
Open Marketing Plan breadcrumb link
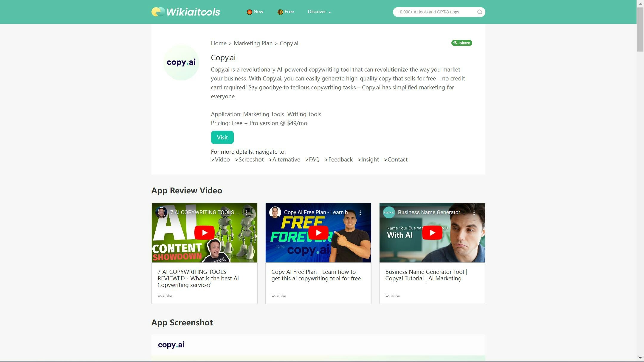253,43
